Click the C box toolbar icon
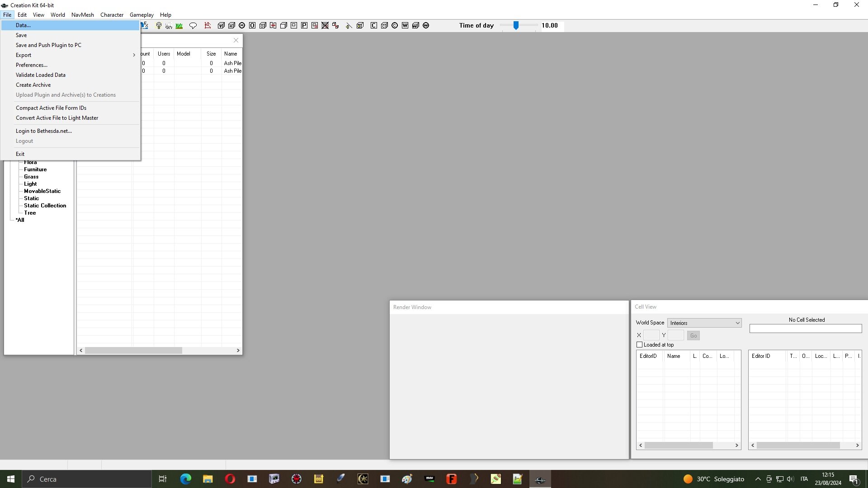The width and height of the screenshot is (868, 488). tap(384, 26)
